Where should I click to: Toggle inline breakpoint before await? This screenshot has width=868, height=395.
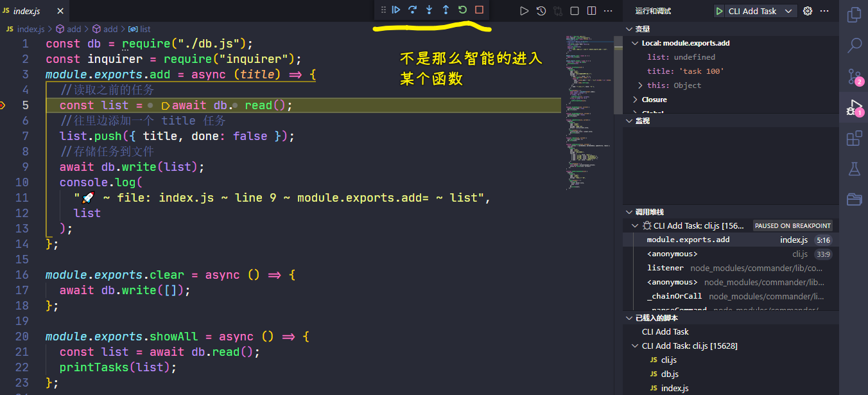pyautogui.click(x=166, y=105)
